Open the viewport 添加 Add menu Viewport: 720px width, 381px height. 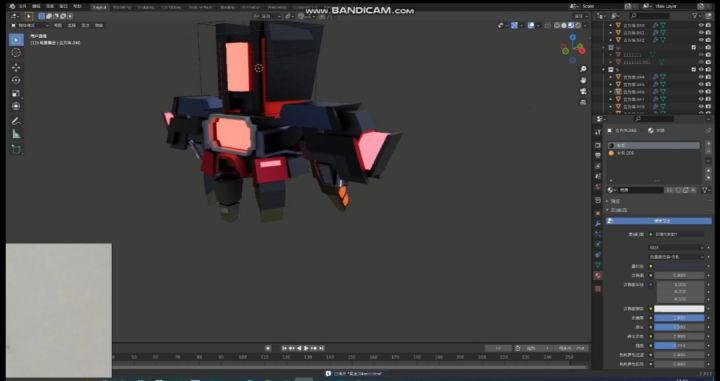(85, 26)
